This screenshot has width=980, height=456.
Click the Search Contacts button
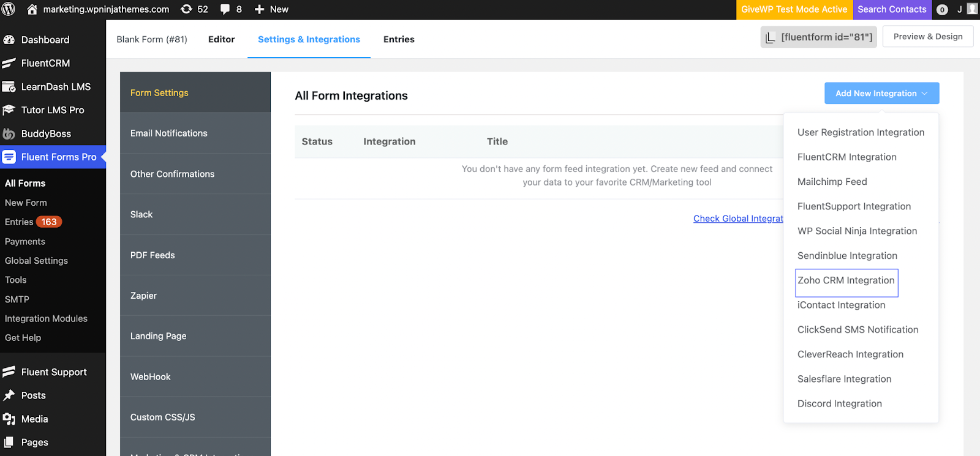pos(892,9)
